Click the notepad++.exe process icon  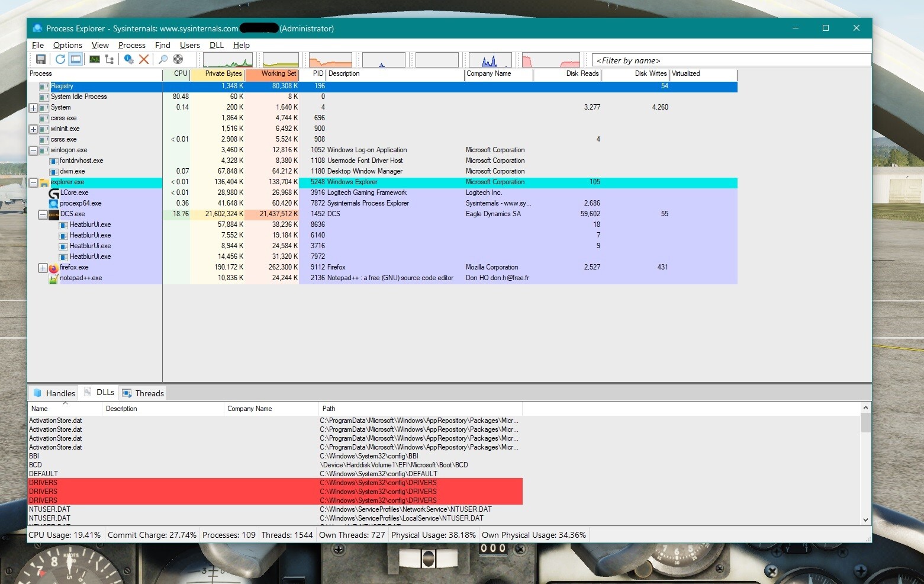[x=54, y=278]
